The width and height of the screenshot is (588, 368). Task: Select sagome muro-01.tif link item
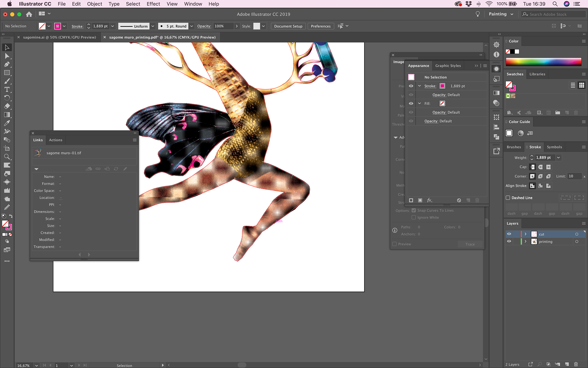click(64, 153)
